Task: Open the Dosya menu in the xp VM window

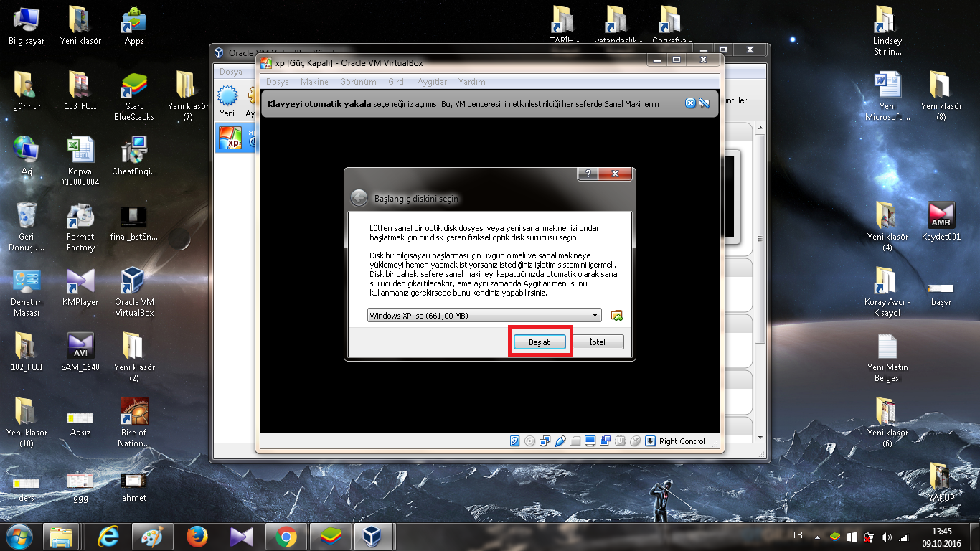Action: [x=278, y=82]
